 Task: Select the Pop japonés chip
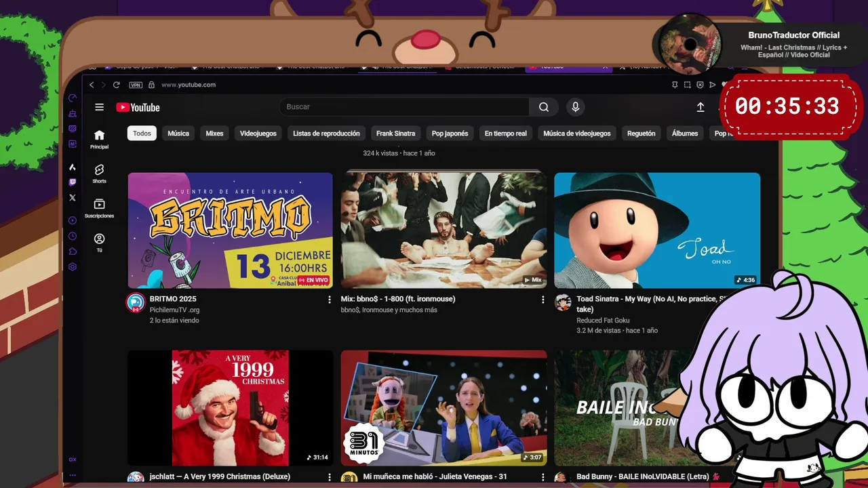(450, 134)
